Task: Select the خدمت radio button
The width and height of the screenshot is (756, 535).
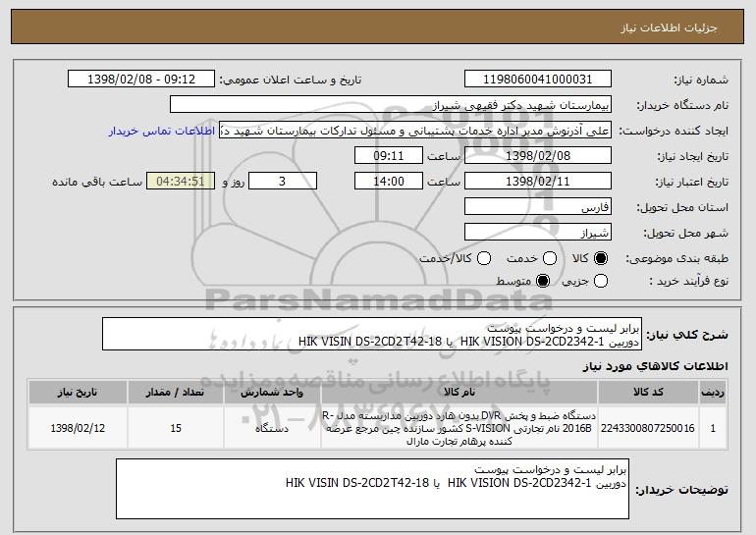Action: click(x=550, y=258)
